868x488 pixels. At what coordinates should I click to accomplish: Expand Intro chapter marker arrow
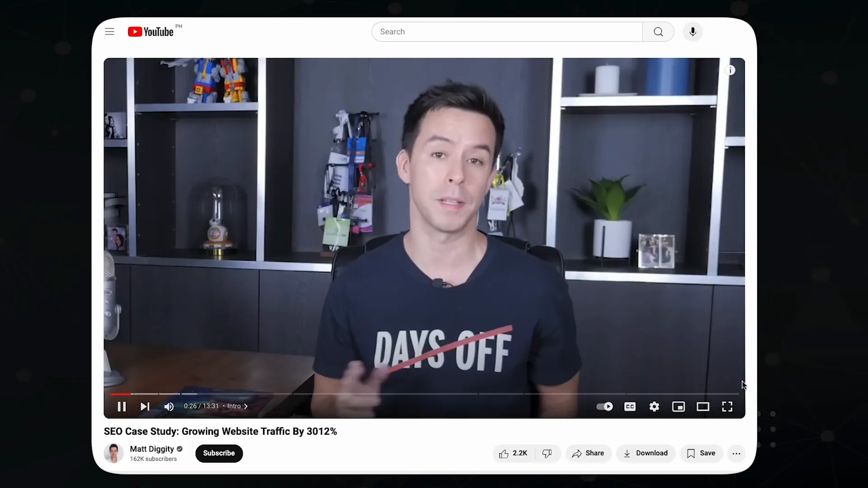tap(245, 406)
